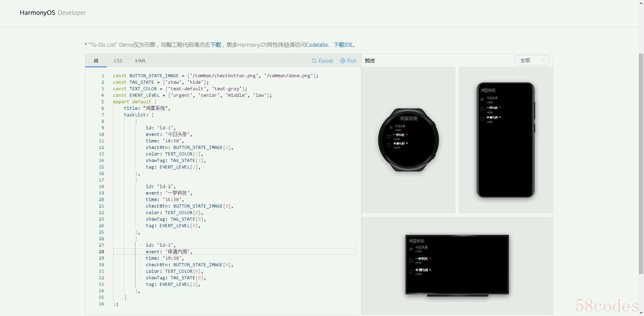Screen dimensions: 644x316
Task: Click the HarmonyOS Developer logo
Action: pos(53,13)
